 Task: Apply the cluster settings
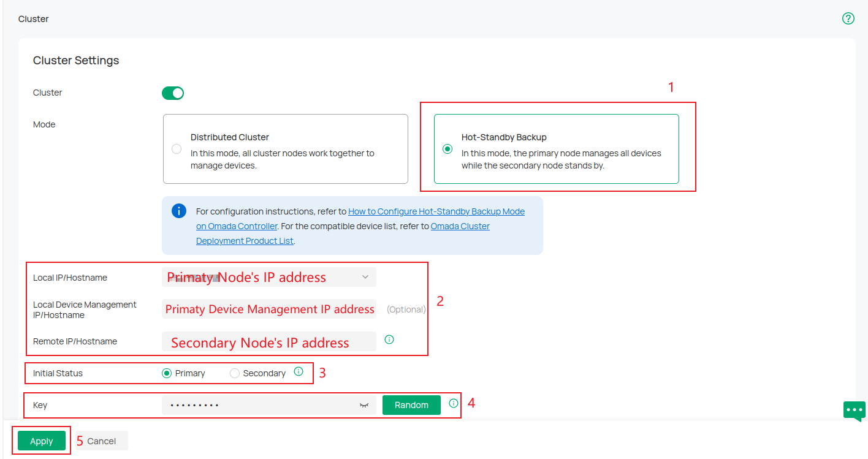coord(40,441)
